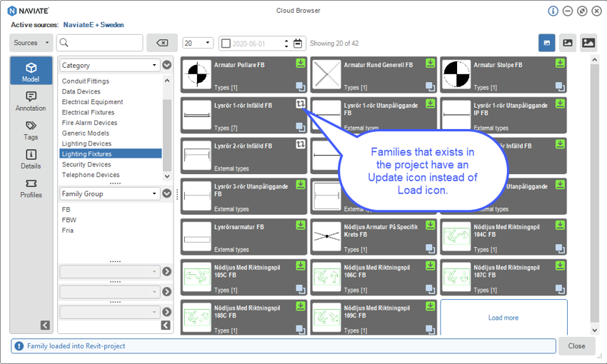
Task: Expand the third empty filter arrow
Action: click(x=167, y=312)
